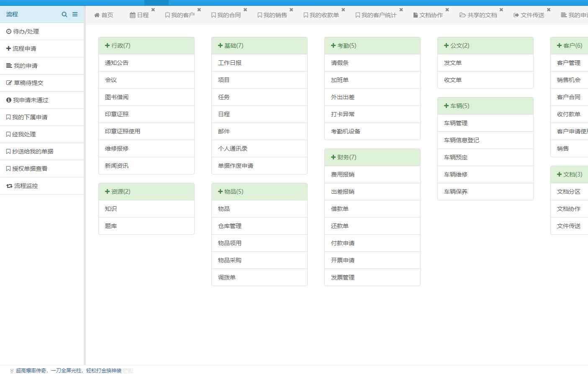Click the info icon beside 我申请未通过

tap(9, 100)
